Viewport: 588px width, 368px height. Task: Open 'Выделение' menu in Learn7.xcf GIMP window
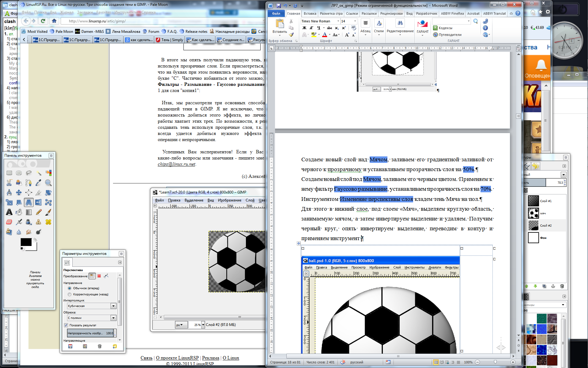coord(194,200)
